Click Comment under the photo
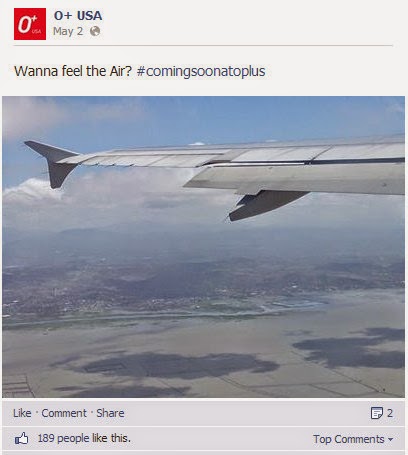The width and height of the screenshot is (408, 455). pyautogui.click(x=64, y=413)
